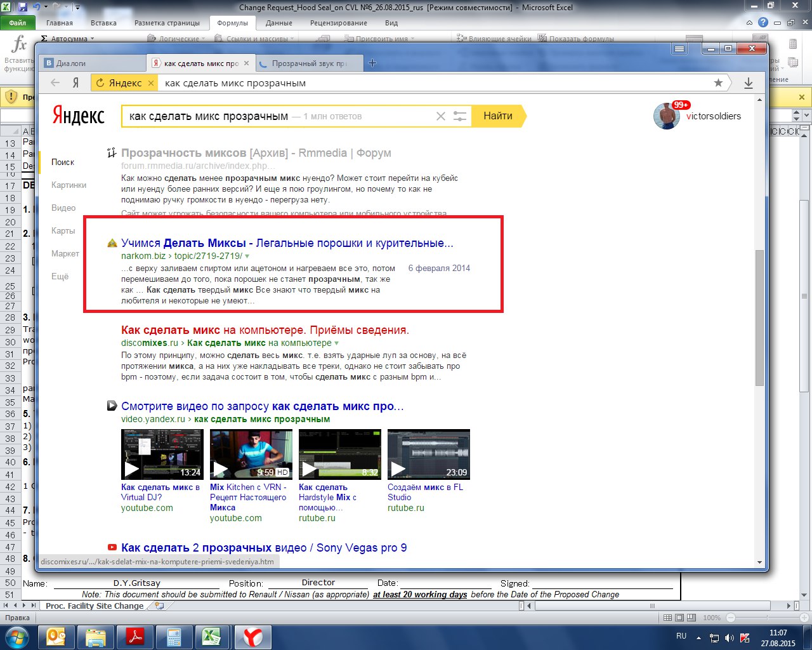Click the Save icon in Excel quick access toolbar
Screen dimensions: 812x650
pyautogui.click(x=23, y=8)
